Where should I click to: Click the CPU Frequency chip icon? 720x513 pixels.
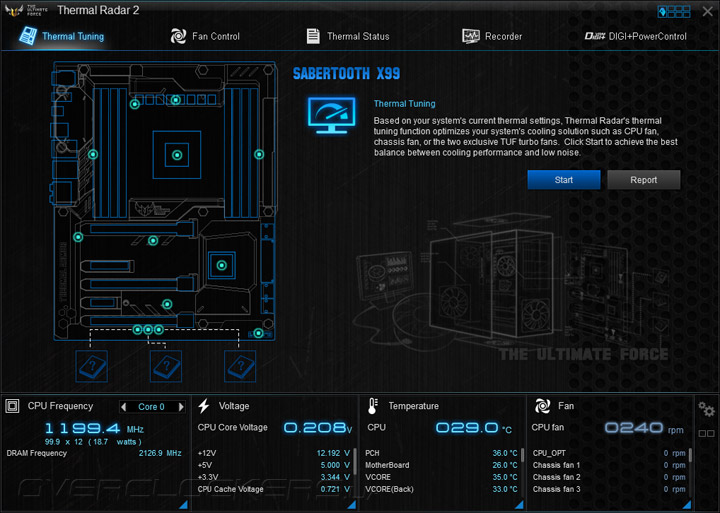pos(12,406)
